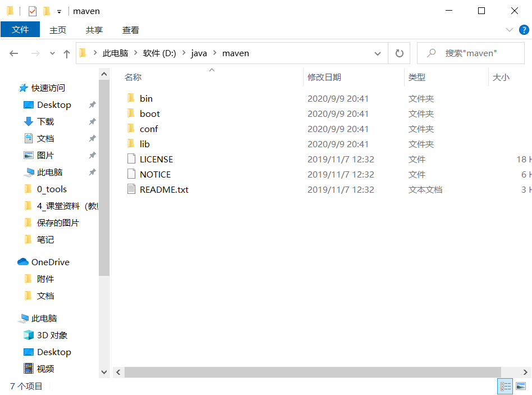Sort by 类型 column header

tap(416, 77)
